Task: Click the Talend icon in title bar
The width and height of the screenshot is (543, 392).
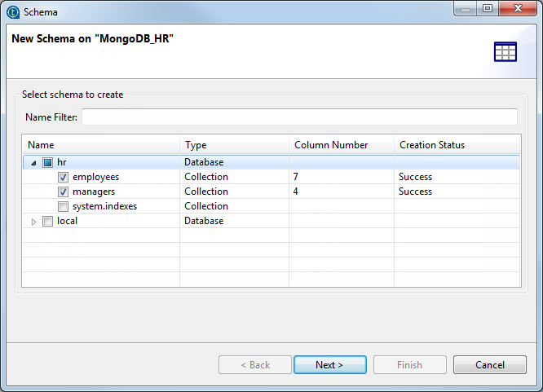Action: coord(12,12)
